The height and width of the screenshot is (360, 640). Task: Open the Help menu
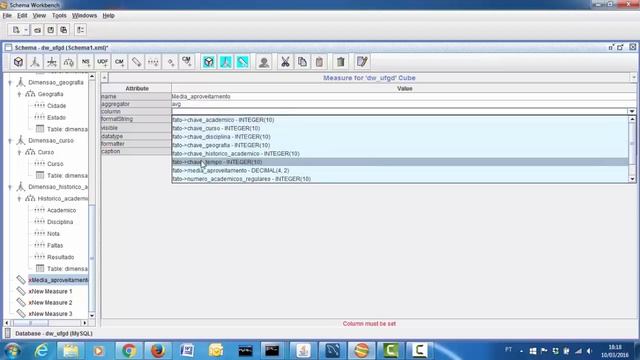click(x=108, y=16)
